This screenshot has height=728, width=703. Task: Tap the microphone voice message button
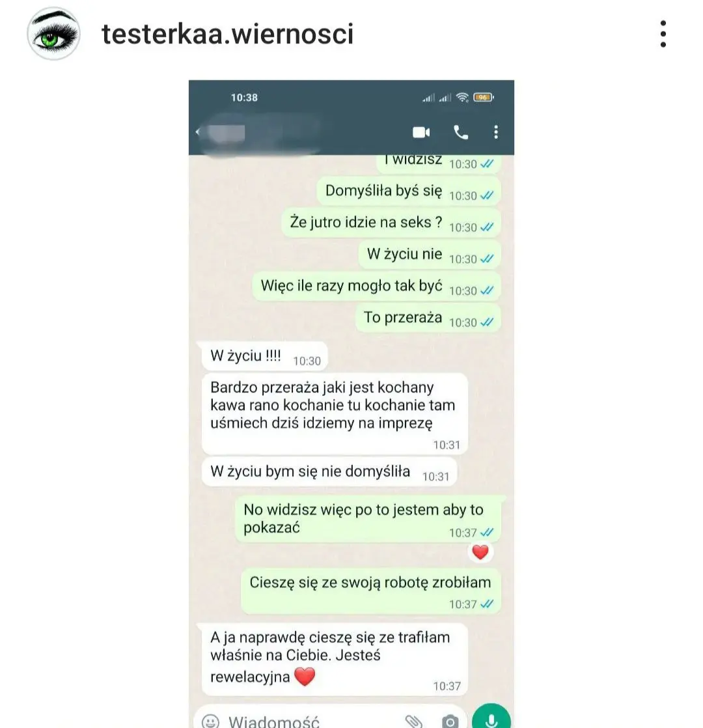[x=491, y=717]
